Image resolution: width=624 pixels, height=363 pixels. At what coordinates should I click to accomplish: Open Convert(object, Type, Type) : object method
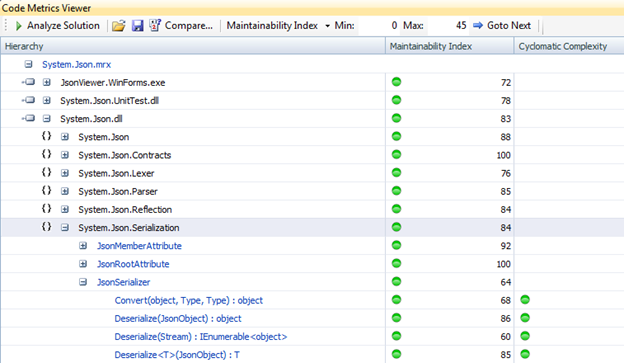pos(189,301)
